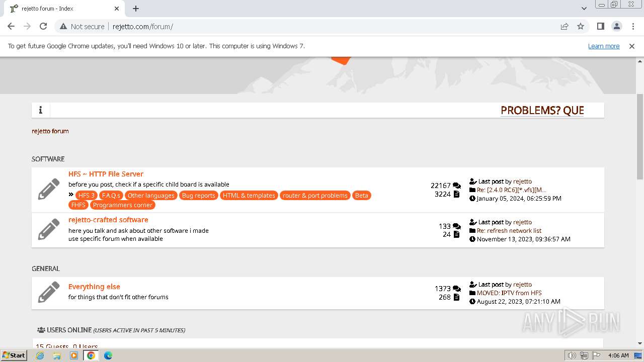
Task: Go back to the previous page
Action: click(11, 26)
